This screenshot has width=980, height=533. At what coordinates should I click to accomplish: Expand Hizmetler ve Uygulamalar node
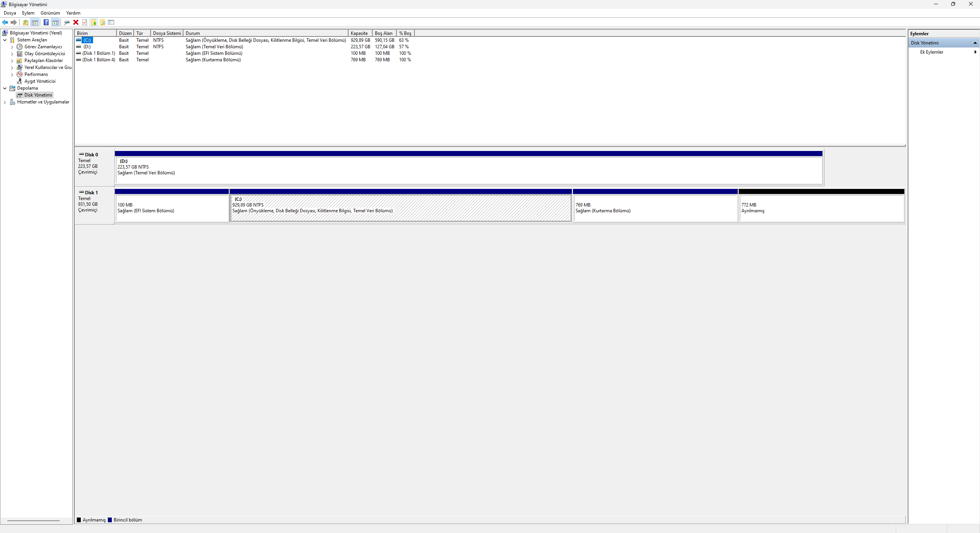point(5,102)
